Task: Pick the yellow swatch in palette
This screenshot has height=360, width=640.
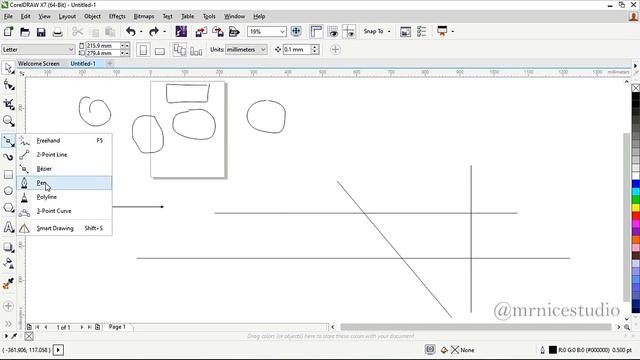Action: coord(636,207)
